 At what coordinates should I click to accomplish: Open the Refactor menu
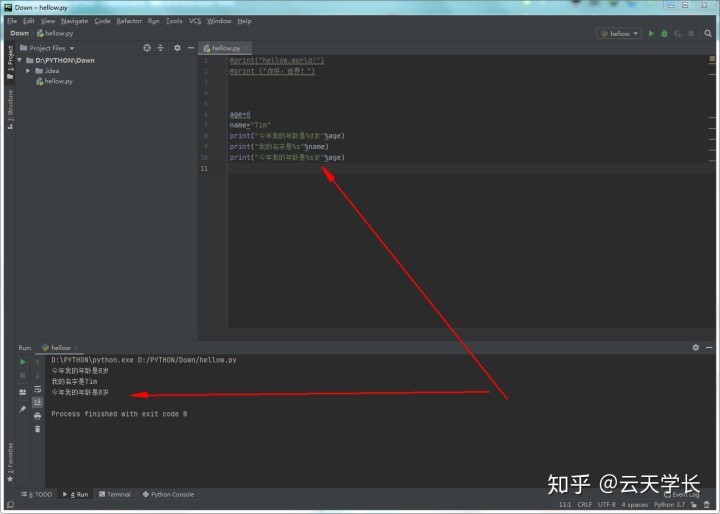point(129,21)
